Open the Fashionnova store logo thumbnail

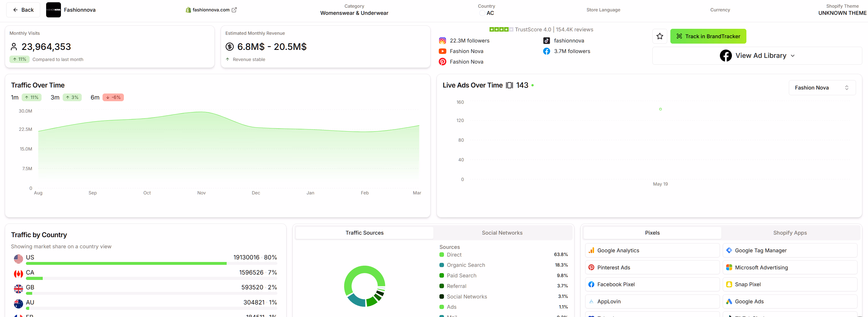53,10
